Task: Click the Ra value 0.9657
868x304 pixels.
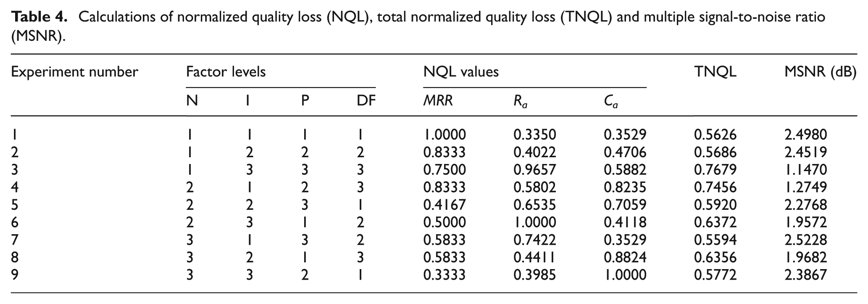Action: point(535,169)
